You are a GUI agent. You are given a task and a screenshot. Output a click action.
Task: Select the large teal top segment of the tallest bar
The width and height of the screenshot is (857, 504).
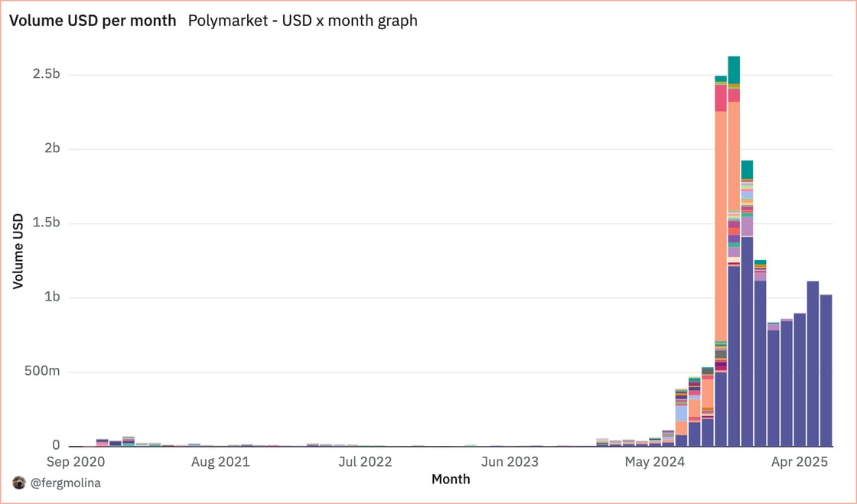tap(734, 70)
